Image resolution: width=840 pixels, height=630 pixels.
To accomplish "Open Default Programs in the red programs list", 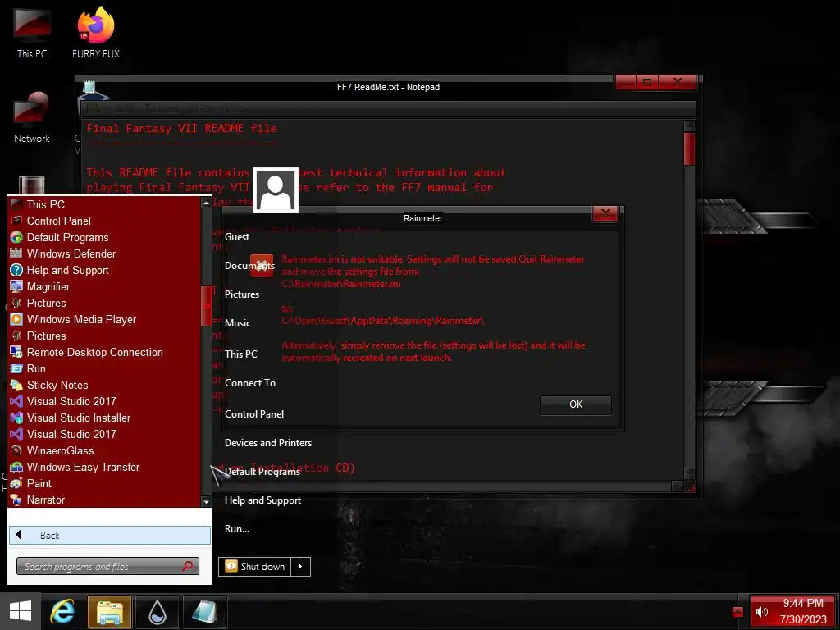I will point(67,237).
